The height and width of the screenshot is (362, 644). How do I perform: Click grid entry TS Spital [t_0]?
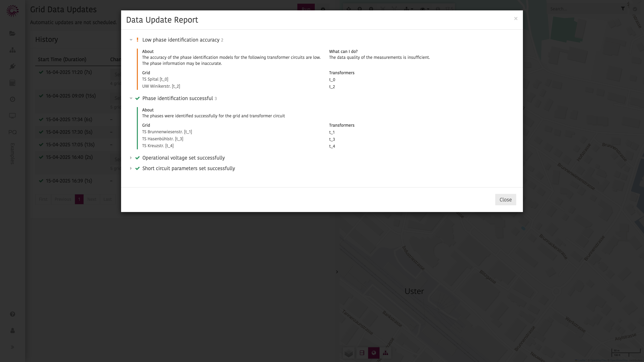pyautogui.click(x=155, y=79)
